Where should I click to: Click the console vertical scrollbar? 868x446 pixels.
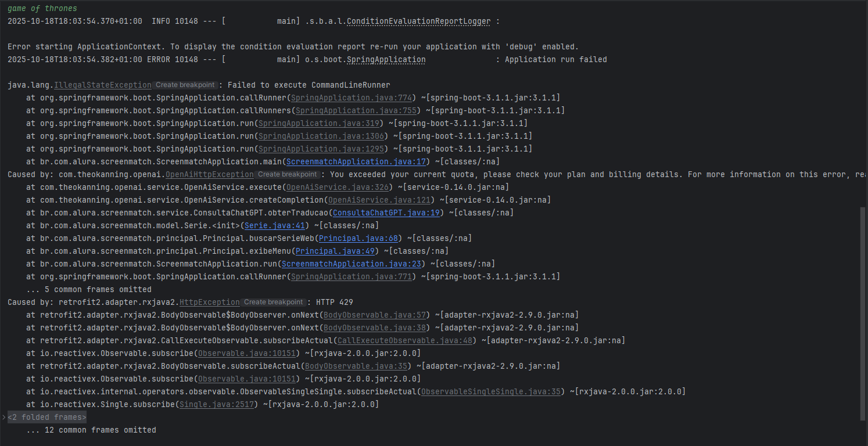[863, 314]
